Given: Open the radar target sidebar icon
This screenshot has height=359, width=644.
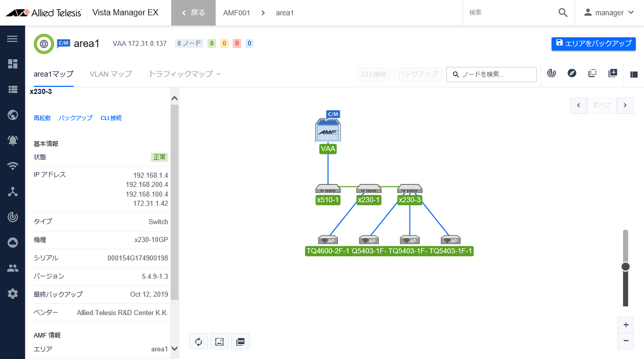Looking at the screenshot, I should 12,217.
